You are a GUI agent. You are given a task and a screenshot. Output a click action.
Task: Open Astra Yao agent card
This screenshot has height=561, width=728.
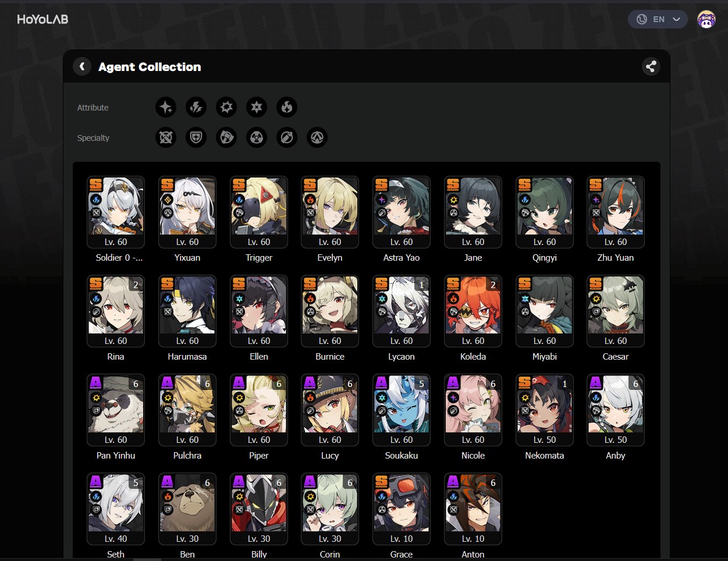tap(402, 212)
